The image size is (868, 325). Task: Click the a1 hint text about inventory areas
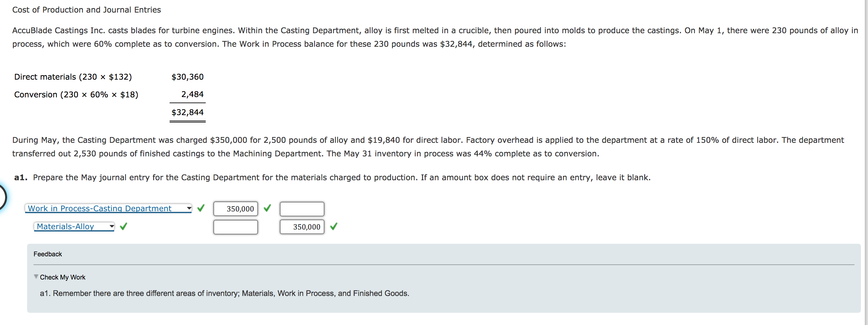[x=224, y=293]
